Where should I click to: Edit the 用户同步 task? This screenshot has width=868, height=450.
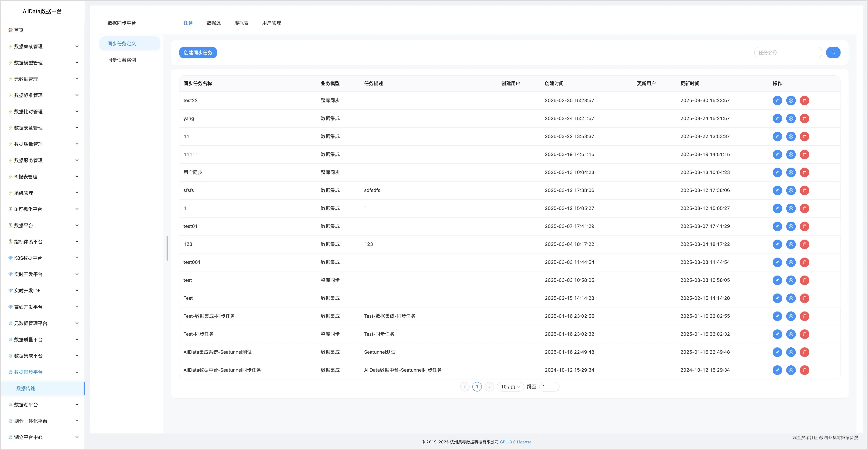coord(777,172)
